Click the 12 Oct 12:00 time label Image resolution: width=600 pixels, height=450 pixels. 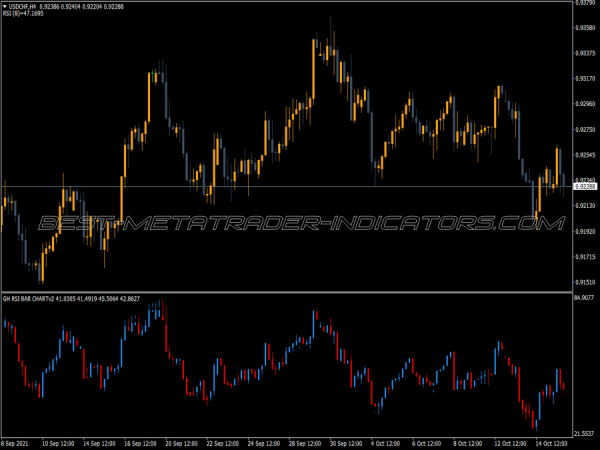click(510, 443)
